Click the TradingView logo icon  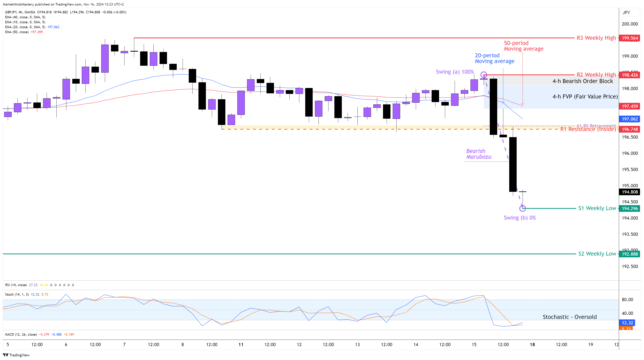click(x=6, y=355)
